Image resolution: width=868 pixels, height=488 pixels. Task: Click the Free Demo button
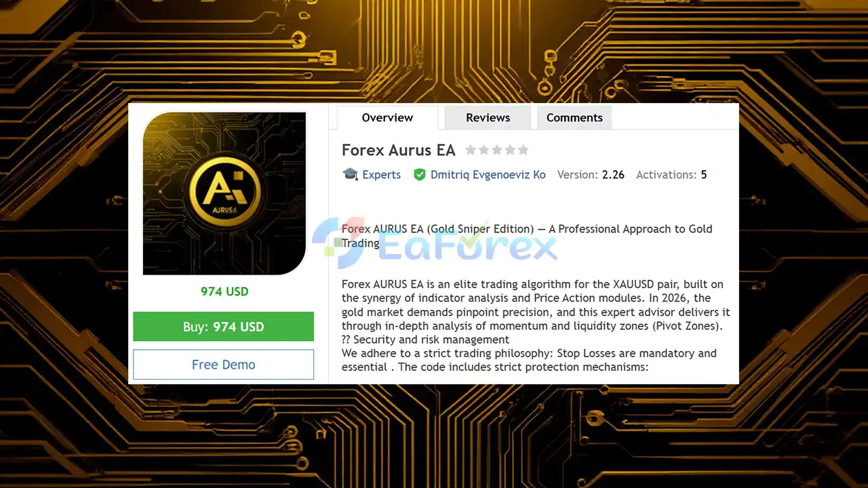pos(224,364)
